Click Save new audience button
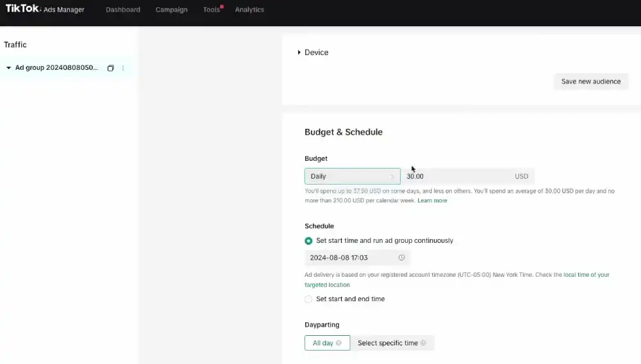 [591, 81]
